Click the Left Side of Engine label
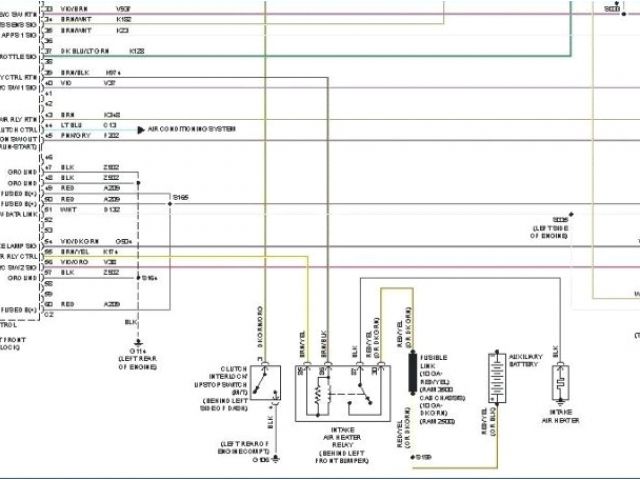640x480 pixels. click(x=555, y=231)
